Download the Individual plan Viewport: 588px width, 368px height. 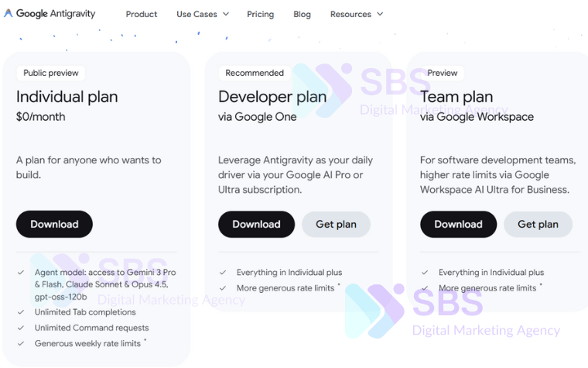point(54,224)
